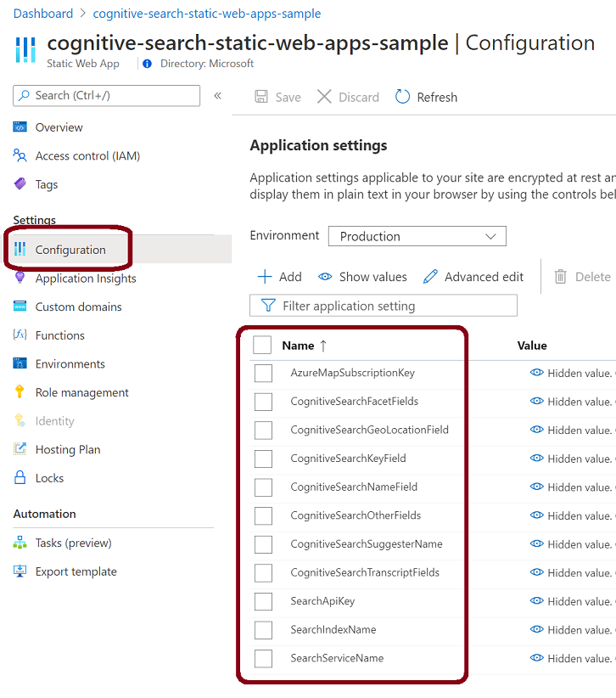Toggle the Show values eye icon
Viewport: 616px width, 698px height.
pos(325,277)
